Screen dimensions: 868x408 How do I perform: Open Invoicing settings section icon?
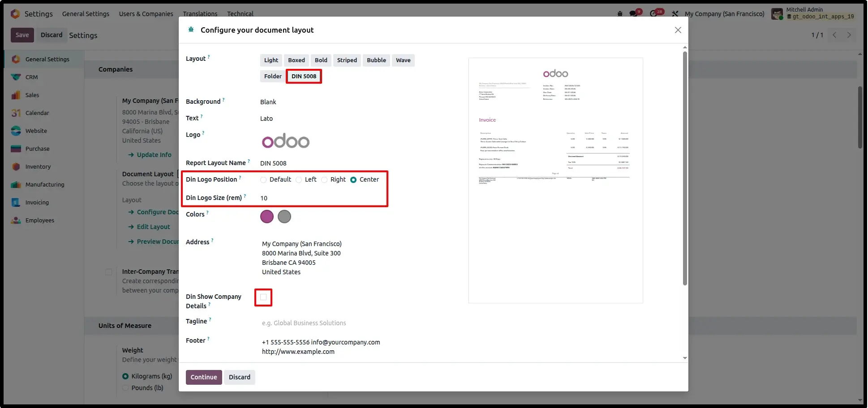coord(16,202)
